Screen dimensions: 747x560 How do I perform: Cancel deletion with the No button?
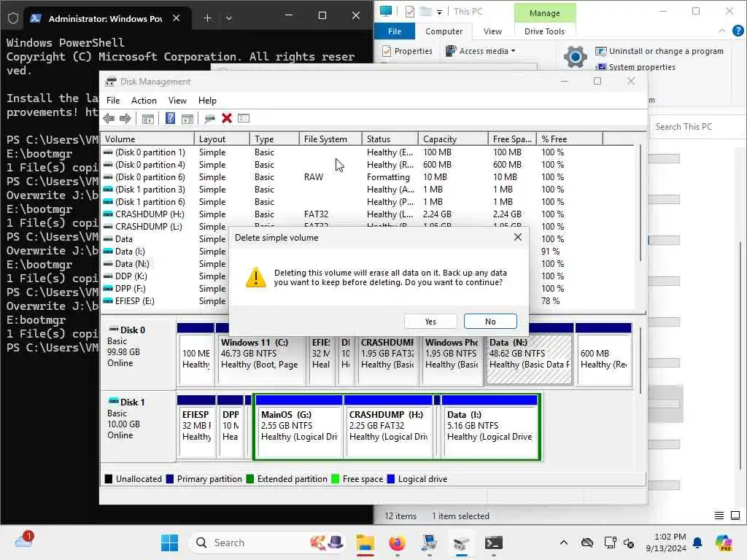click(490, 322)
